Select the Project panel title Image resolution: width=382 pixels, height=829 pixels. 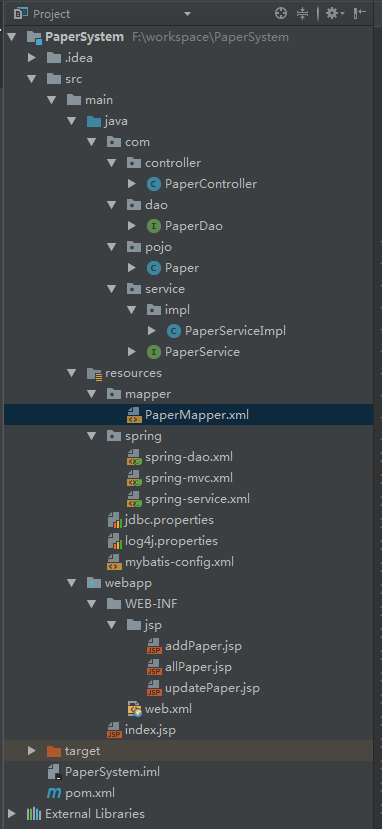(52, 14)
